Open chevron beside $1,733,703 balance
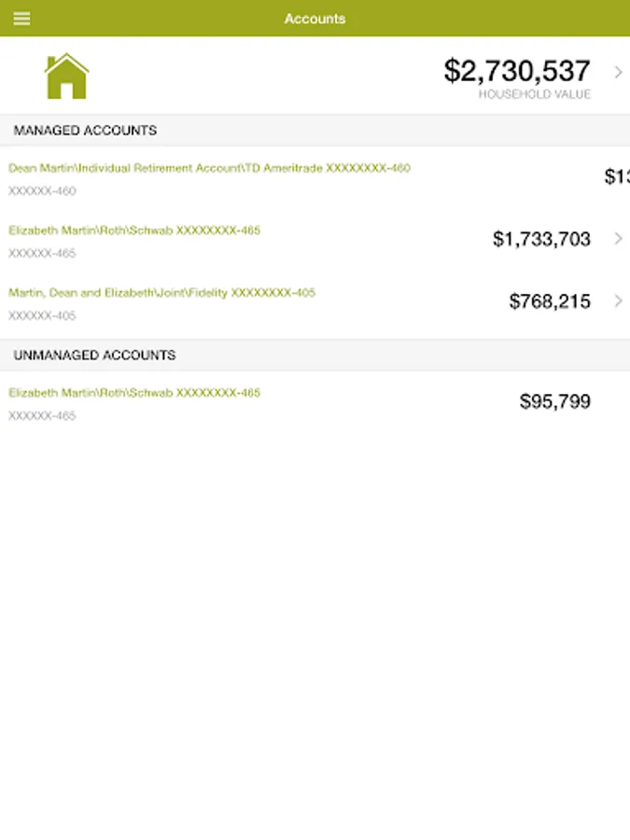 pos(618,239)
